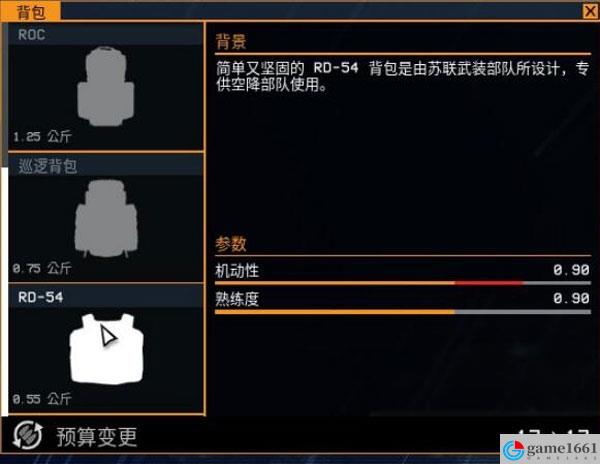Select the white RD-54 backpack icon
This screenshot has width=600, height=464.
tap(106, 348)
